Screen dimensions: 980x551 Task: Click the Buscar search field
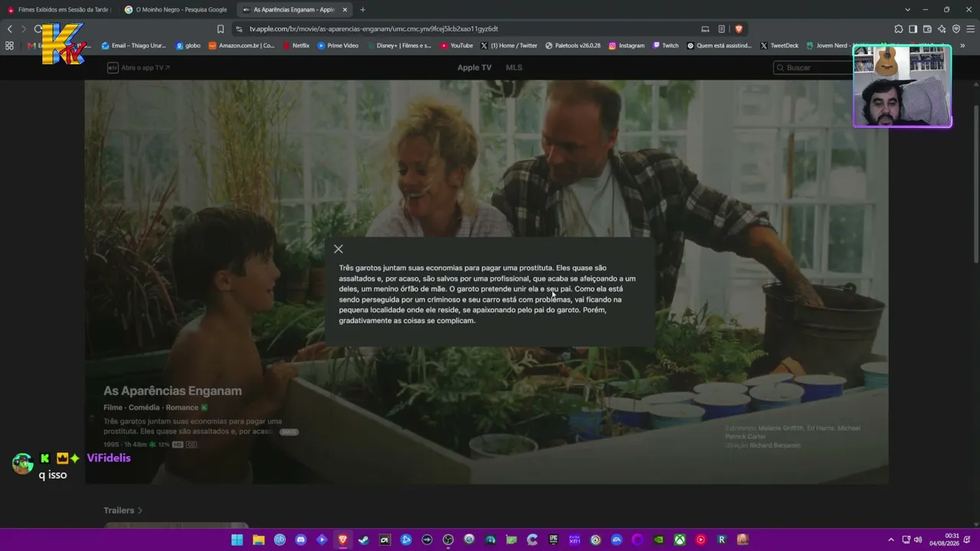(x=813, y=67)
